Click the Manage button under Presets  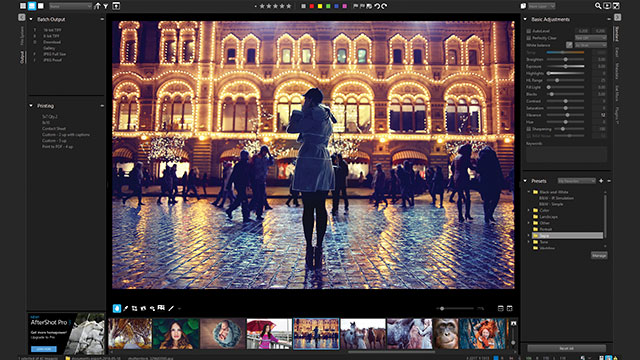[x=599, y=256]
